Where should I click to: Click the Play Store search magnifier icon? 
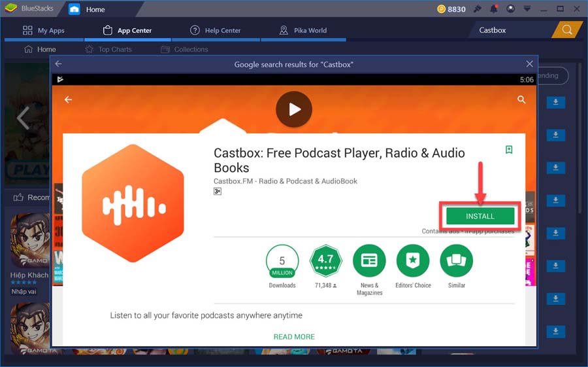(521, 99)
